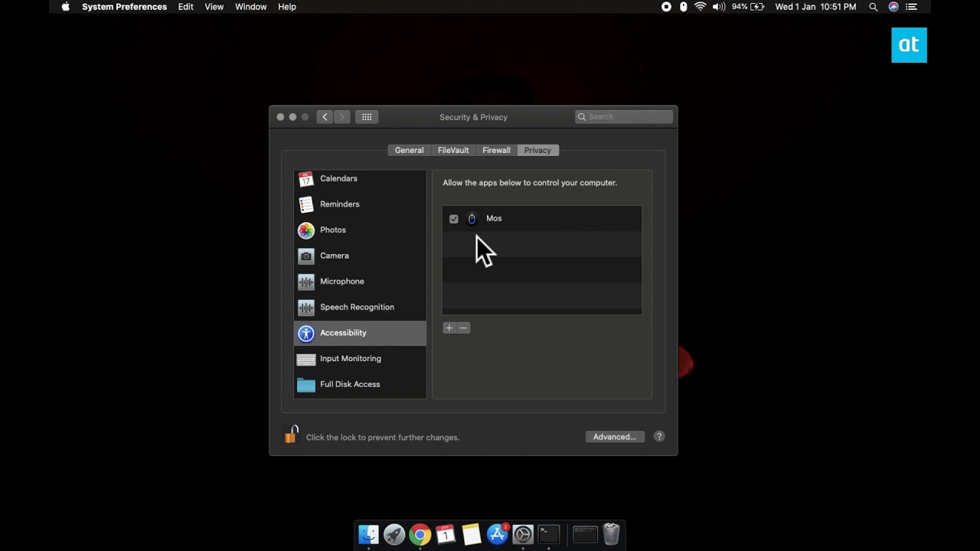Select Accessibility in the privacy list
Image resolution: width=980 pixels, height=551 pixels.
(x=360, y=333)
